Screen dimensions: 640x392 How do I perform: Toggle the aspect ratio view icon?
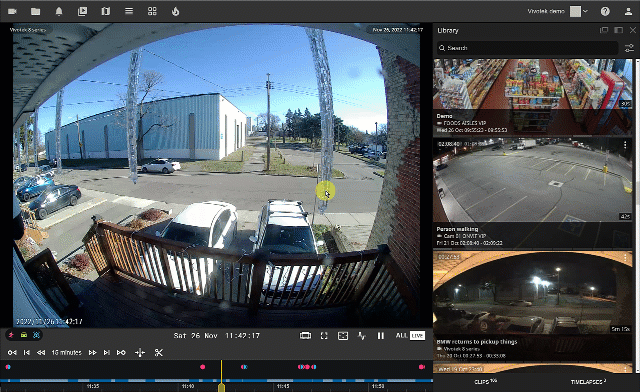coord(305,336)
